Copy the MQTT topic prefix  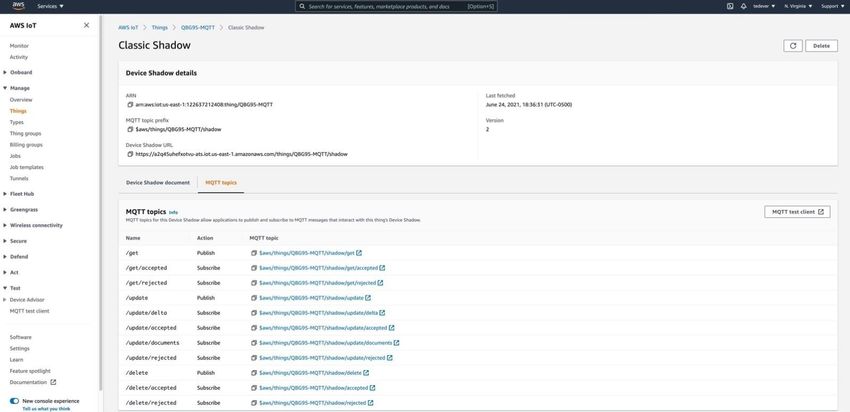[130, 130]
